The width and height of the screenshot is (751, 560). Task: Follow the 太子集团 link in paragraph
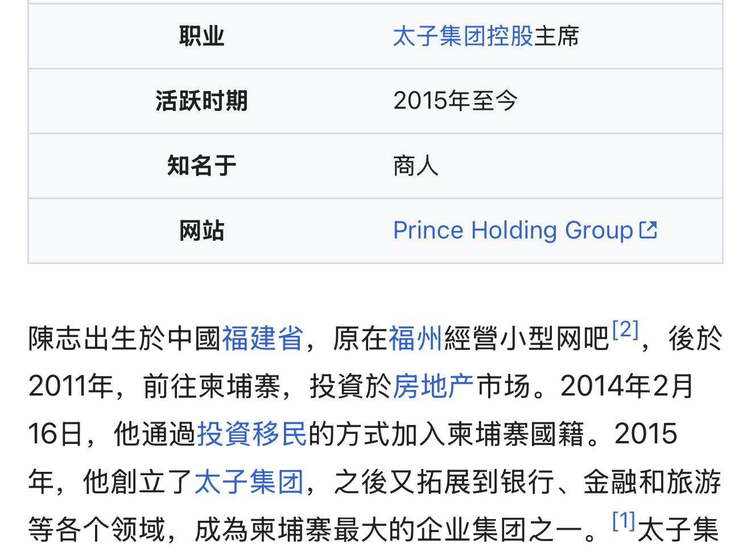click(249, 482)
